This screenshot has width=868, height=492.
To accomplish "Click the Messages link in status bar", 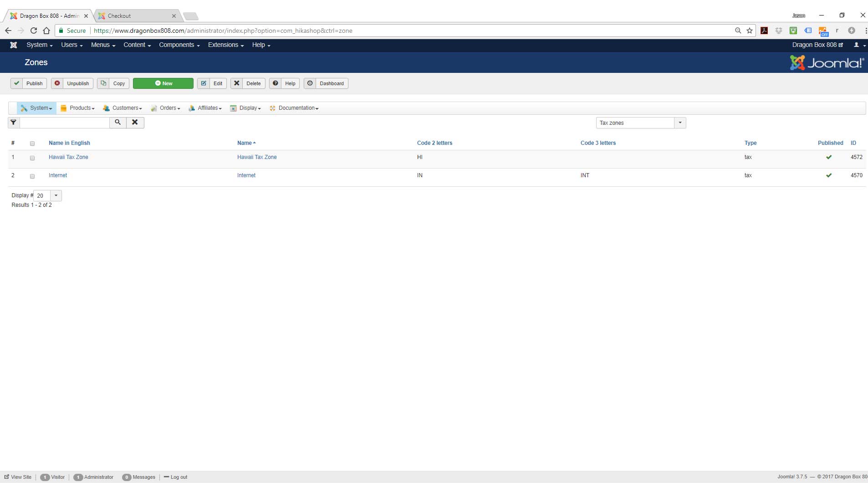I will tap(139, 477).
